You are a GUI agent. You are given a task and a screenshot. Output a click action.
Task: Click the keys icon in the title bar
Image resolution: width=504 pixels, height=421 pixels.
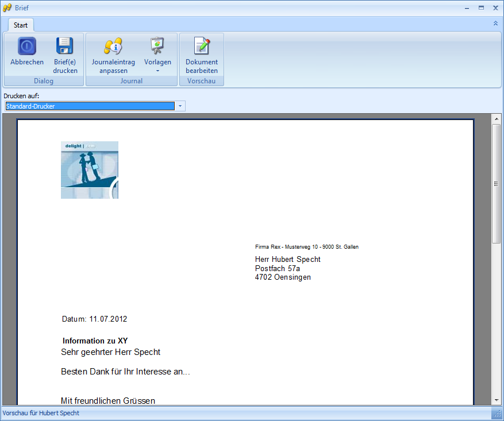pyautogui.click(x=7, y=7)
